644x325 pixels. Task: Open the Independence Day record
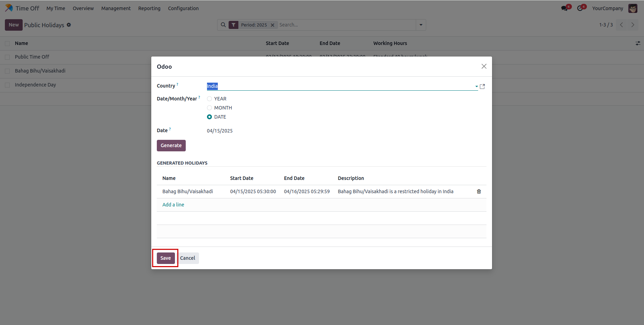coord(36,85)
